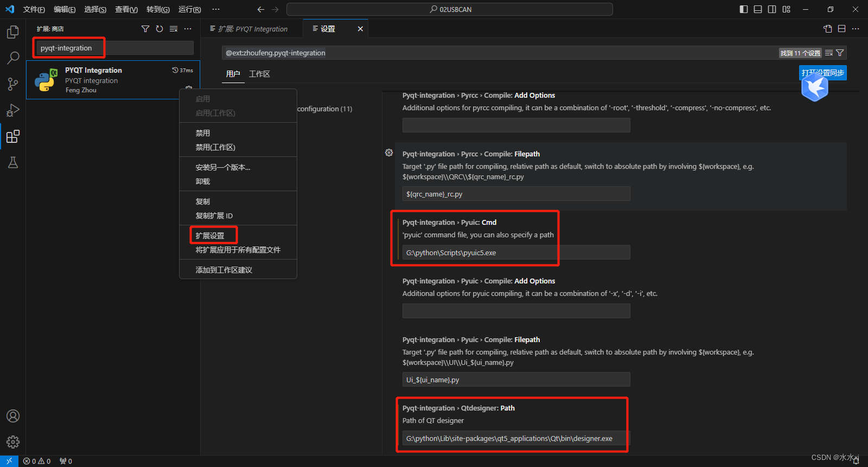
Task: Choose 禁用 in the context menu
Action: 238,133
